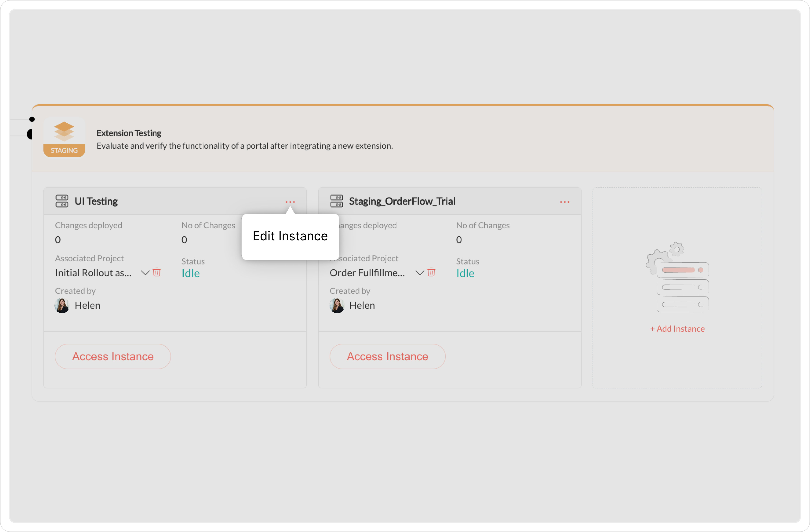Click the Staging_OrderFlow_Trial server icon
The width and height of the screenshot is (810, 532).
336,201
